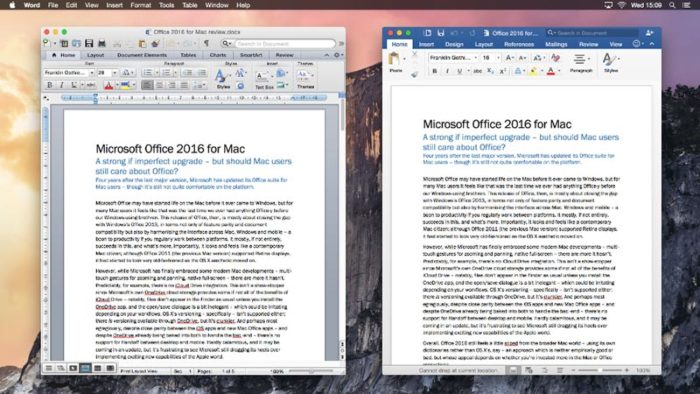Decrease font size in Word 2016 ribbon
Image resolution: width=700 pixels, height=394 pixels.
(522, 58)
